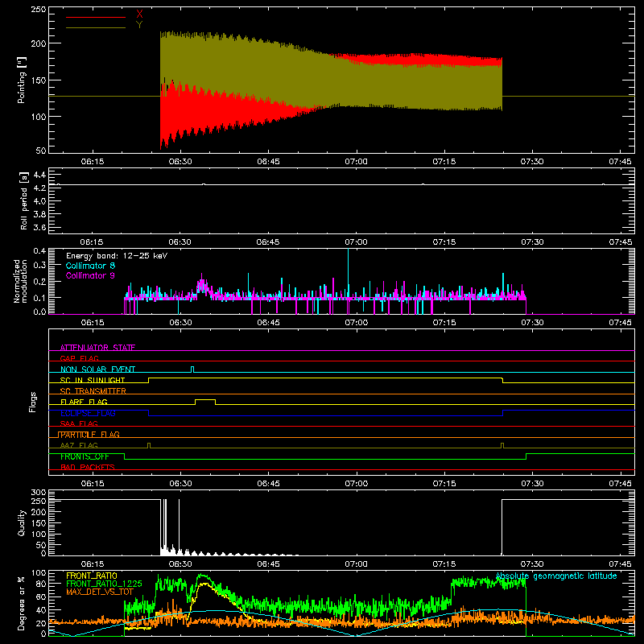Click the cyan 'Collimator 8' legend
644x644 pixels.
90,266
